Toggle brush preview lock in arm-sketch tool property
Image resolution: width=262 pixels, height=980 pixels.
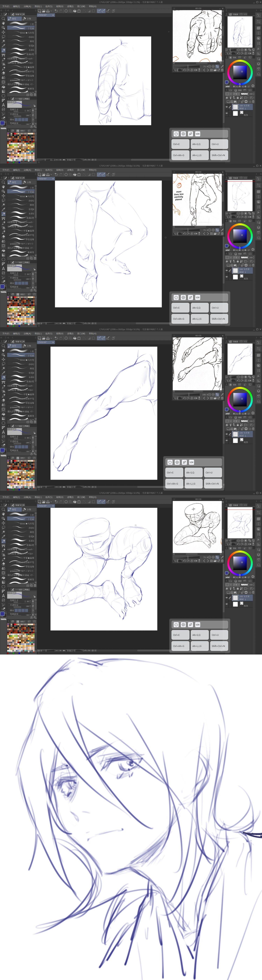click(35, 106)
